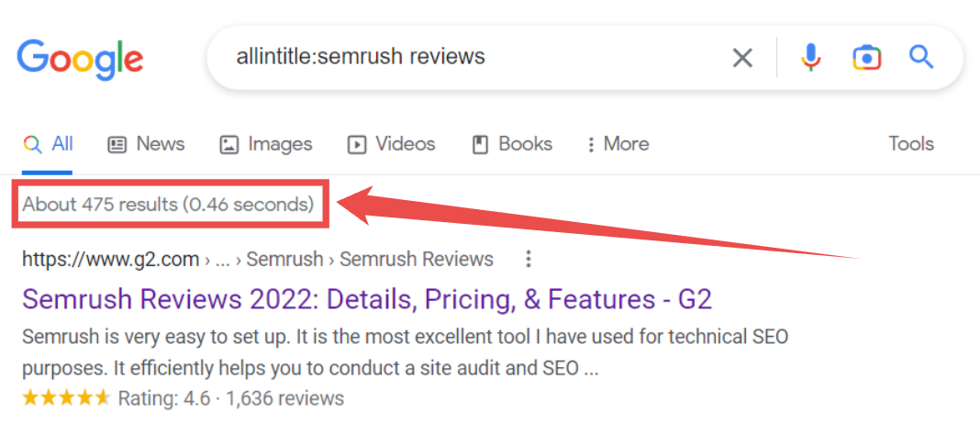Switch to the News tab label

161,144
